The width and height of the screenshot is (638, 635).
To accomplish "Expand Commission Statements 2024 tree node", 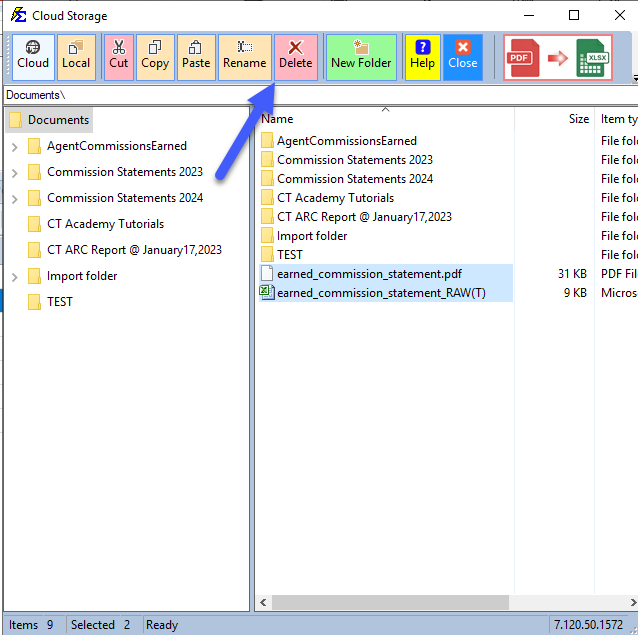I will [x=15, y=199].
